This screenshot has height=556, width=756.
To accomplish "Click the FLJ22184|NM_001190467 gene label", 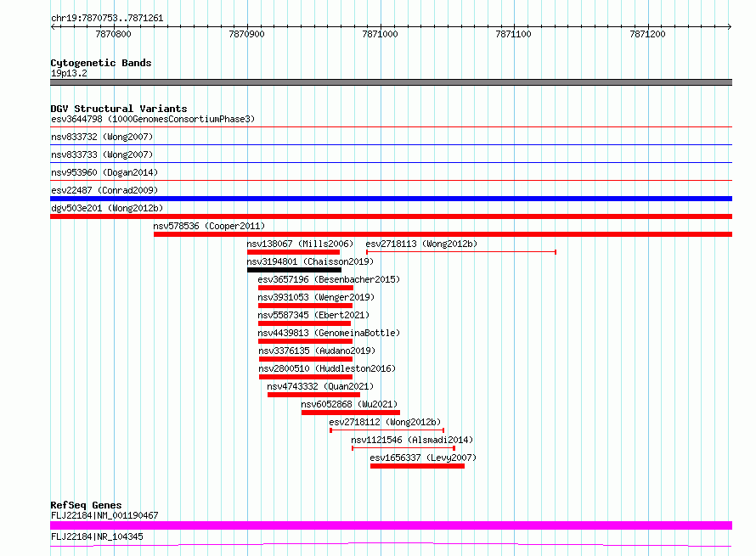I will tap(104, 515).
